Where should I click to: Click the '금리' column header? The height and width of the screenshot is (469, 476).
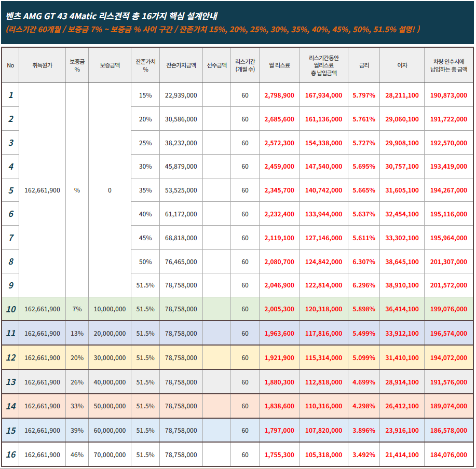(x=364, y=65)
